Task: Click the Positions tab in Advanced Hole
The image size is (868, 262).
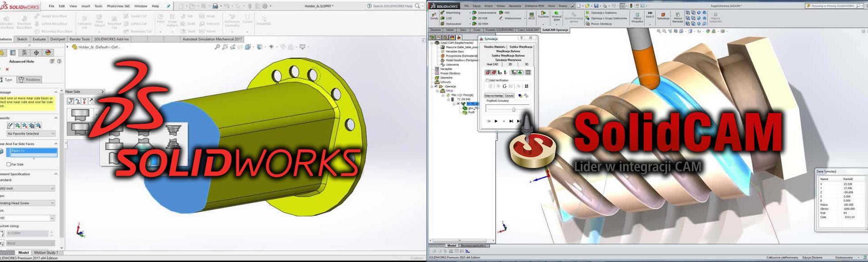Action: pos(30,80)
